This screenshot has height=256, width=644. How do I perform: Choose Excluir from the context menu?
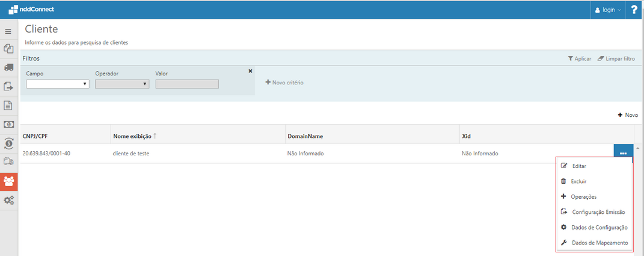tap(594, 181)
